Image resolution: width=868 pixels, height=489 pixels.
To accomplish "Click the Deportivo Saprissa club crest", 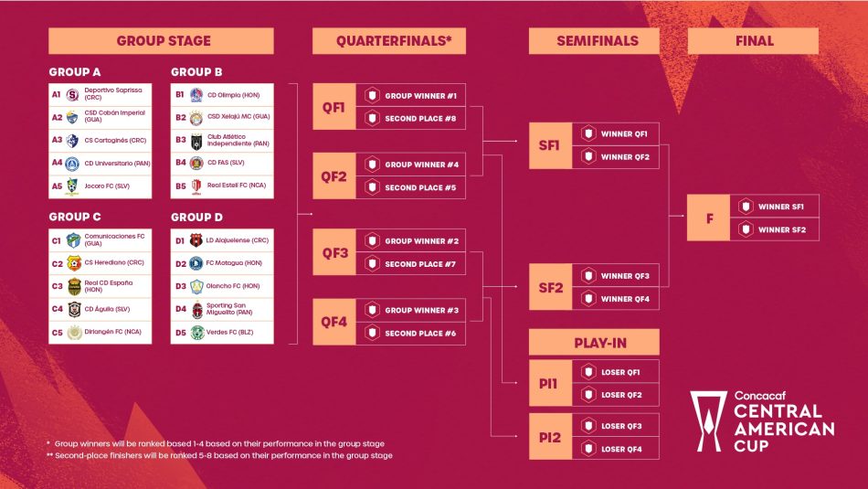I will coord(72,94).
